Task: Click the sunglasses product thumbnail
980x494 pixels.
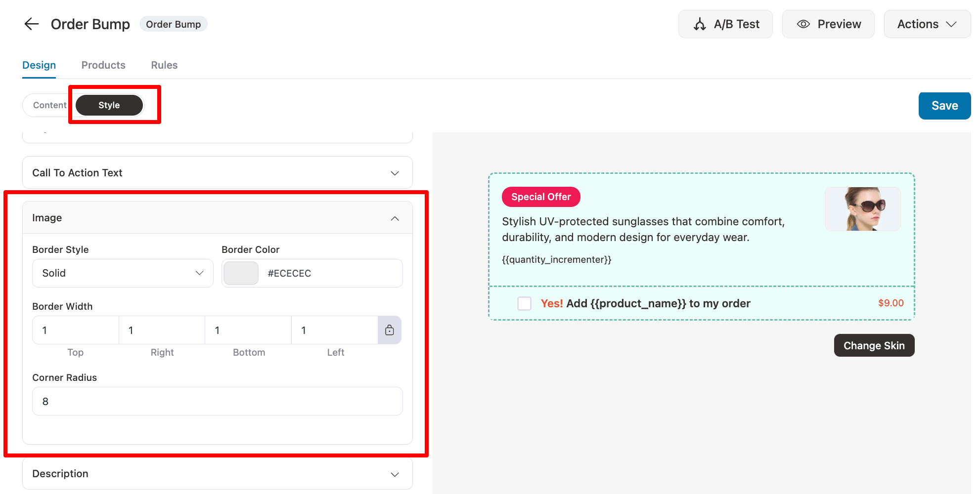Action: tap(862, 209)
